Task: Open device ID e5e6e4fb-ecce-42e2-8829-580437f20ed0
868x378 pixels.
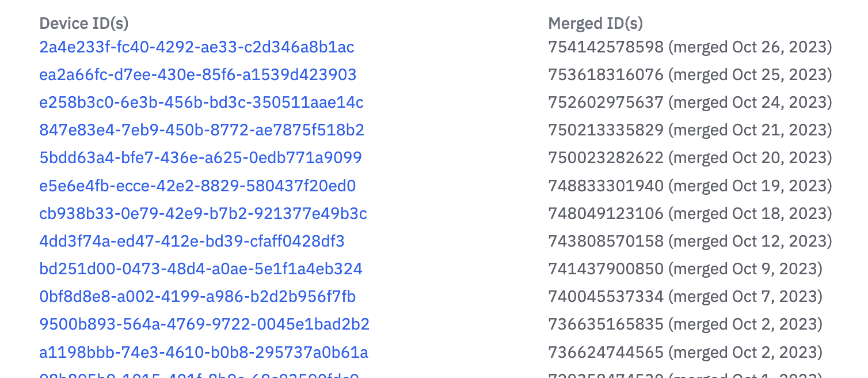Action: click(198, 186)
